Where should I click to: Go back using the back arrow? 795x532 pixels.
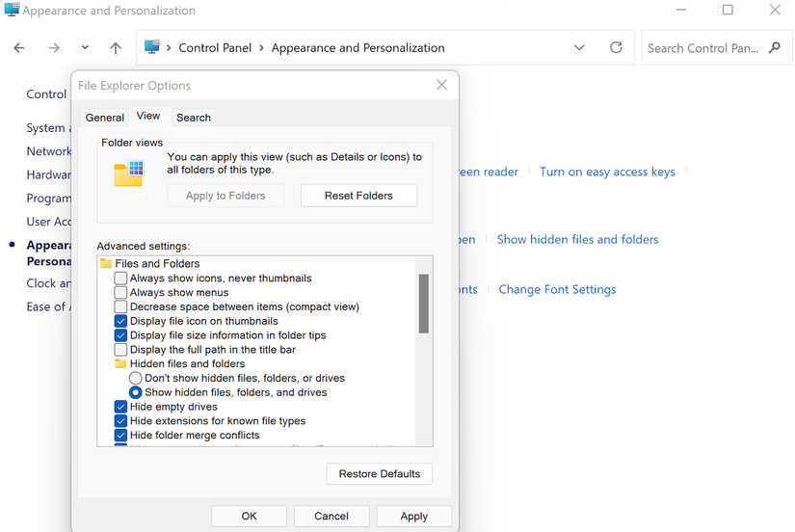pos(19,48)
